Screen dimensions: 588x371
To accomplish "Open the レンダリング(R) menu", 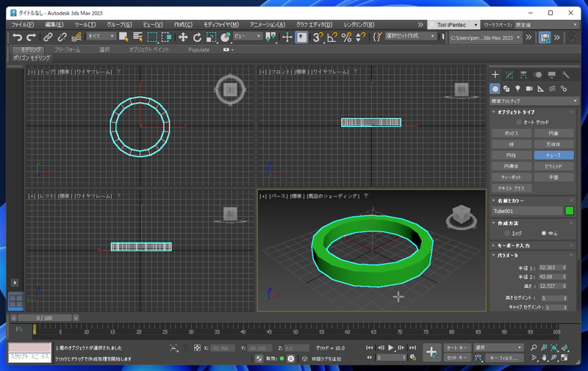I will coord(359,25).
